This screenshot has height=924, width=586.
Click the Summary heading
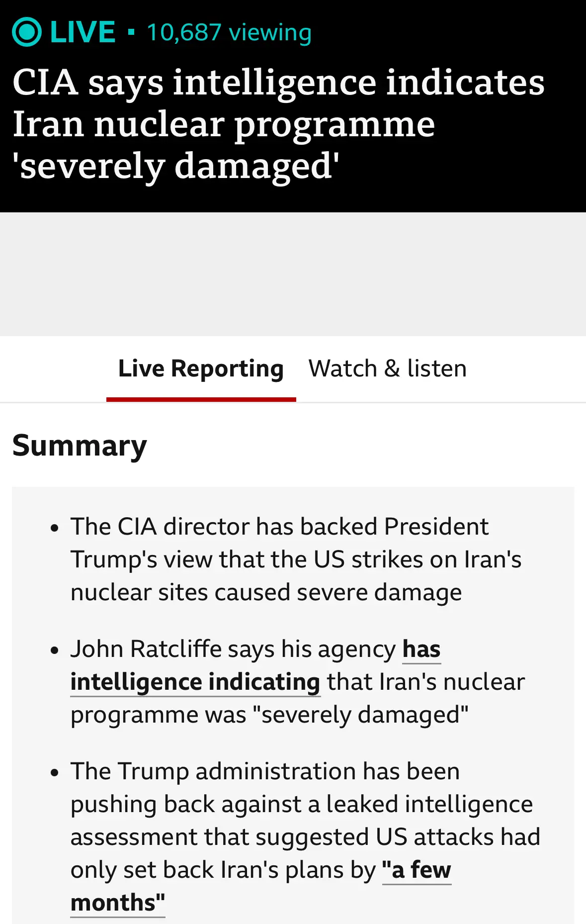pyautogui.click(x=80, y=446)
